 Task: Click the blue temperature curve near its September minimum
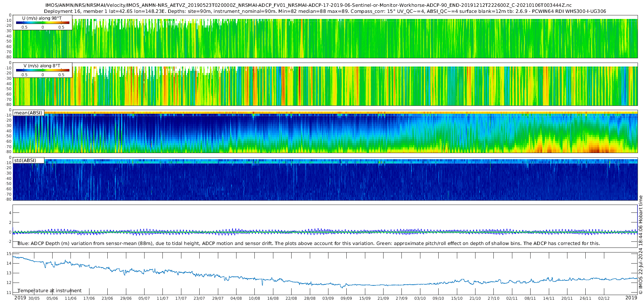pos(343,286)
